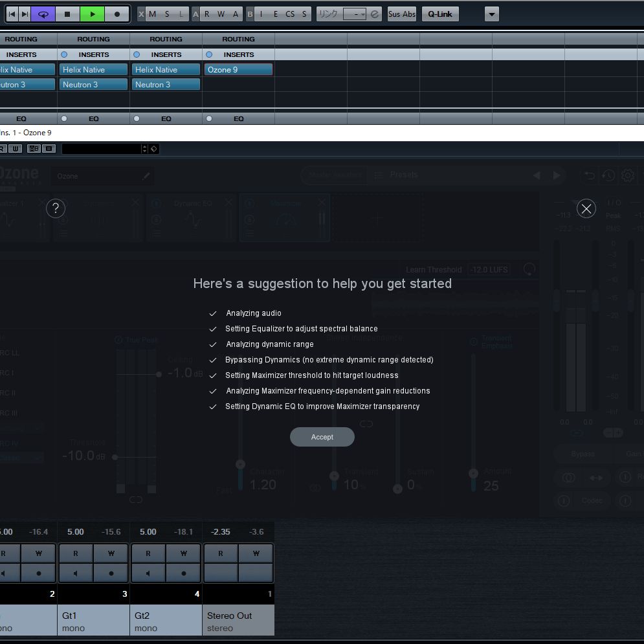Image resolution: width=644 pixels, height=644 pixels.
Task: Open the Ozone 9 insert slot
Action: 238,70
